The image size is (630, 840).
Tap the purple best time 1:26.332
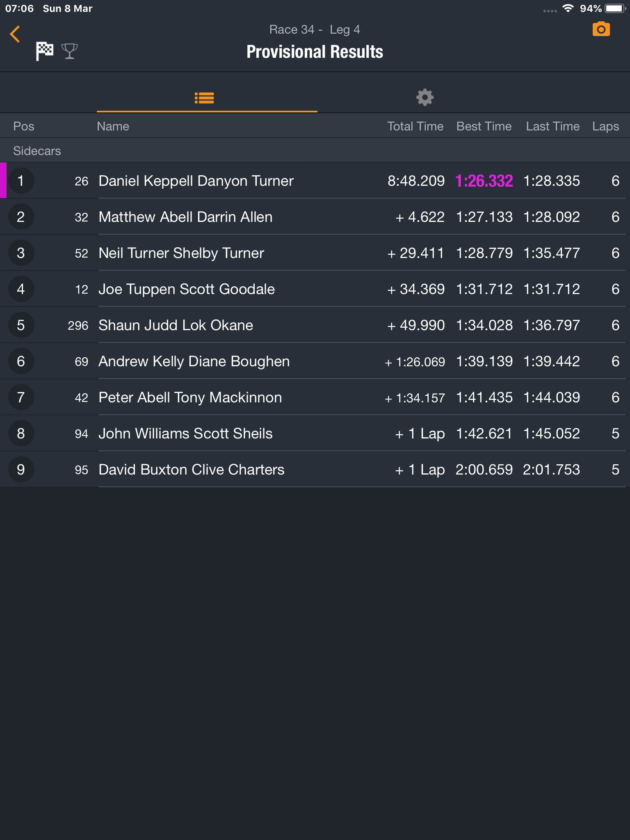tap(484, 181)
